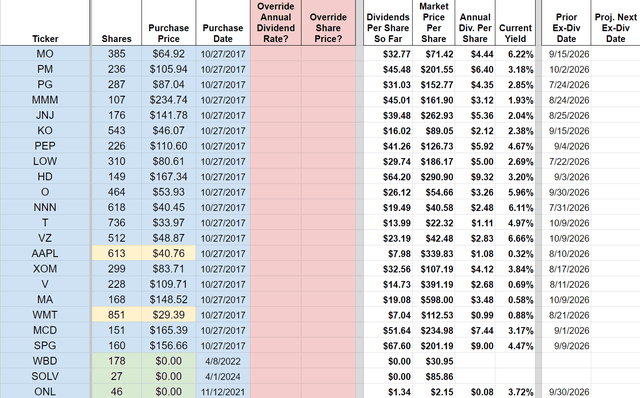Click the Market Price Per Share header
This screenshot has width=640, height=398.
click(x=433, y=23)
